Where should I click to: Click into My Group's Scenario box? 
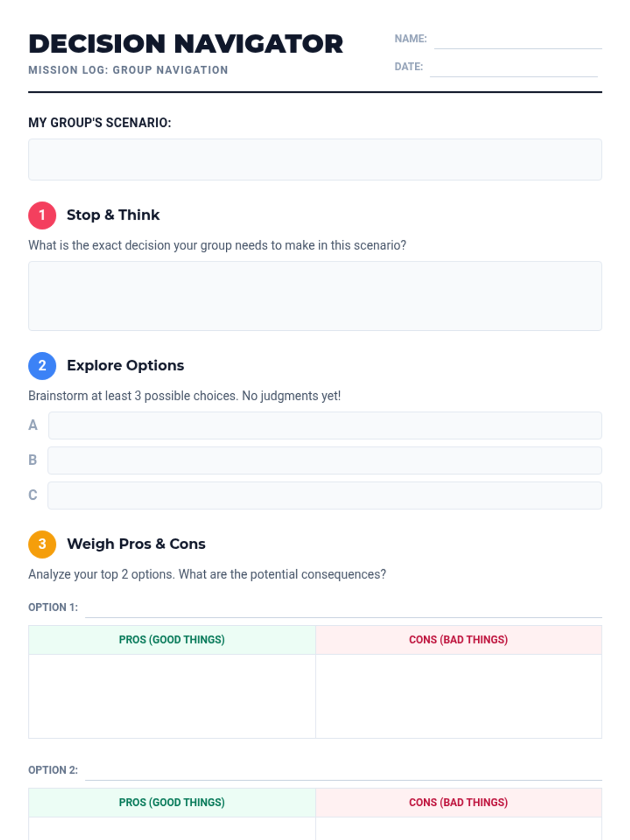coord(315,160)
